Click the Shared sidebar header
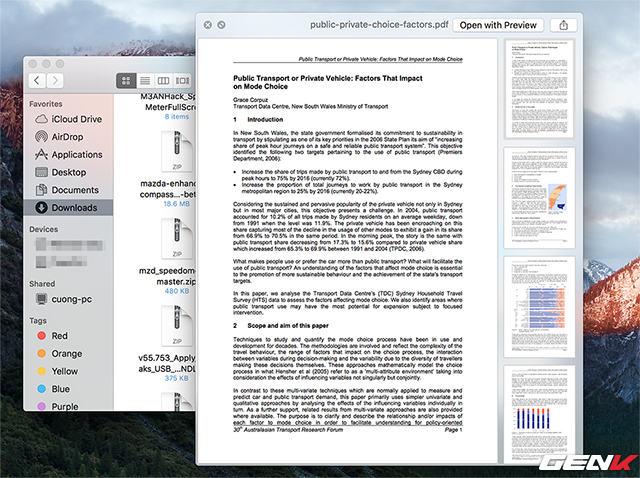This screenshot has width=640, height=478. coord(42,284)
